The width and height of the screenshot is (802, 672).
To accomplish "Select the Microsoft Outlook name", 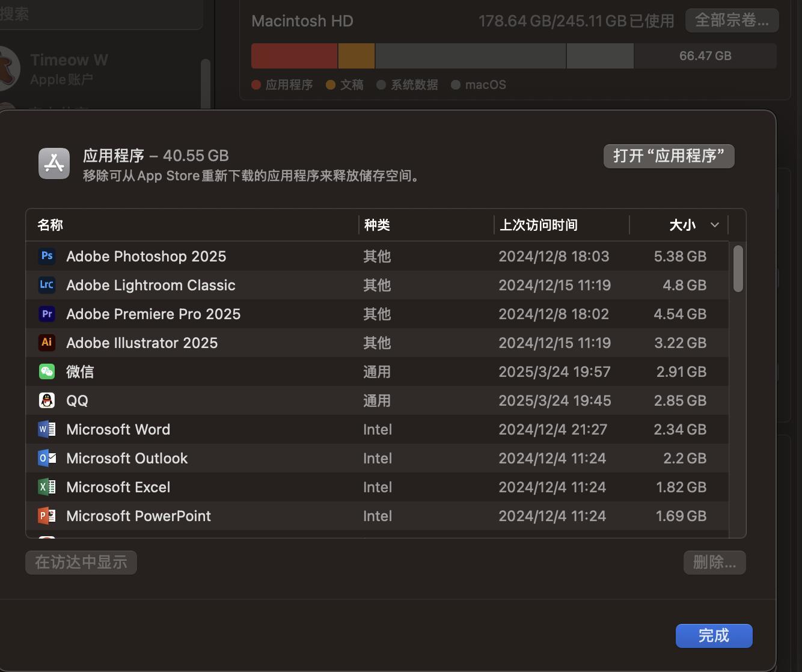I will tap(127, 458).
